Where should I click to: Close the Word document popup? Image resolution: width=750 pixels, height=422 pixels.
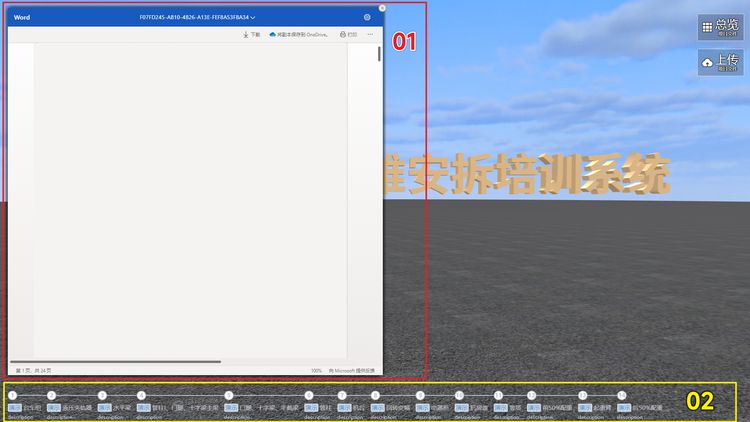point(382,8)
